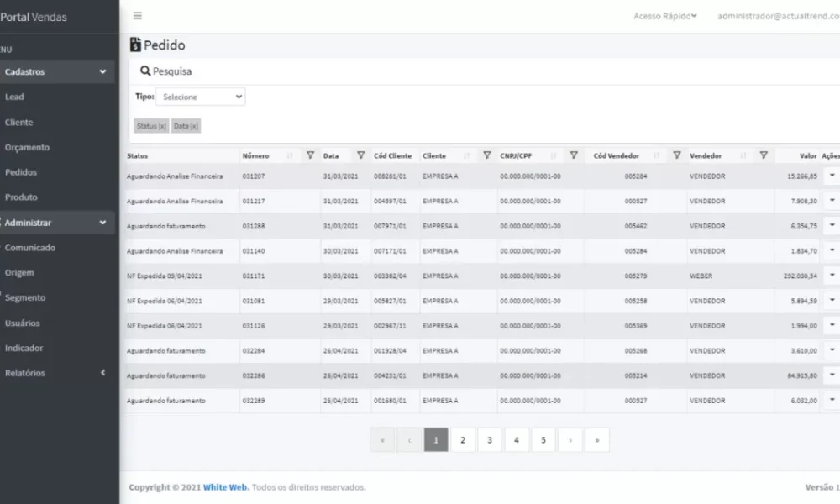Remove the Data [x] filter tag
This screenshot has height=504, width=840.
pos(186,126)
